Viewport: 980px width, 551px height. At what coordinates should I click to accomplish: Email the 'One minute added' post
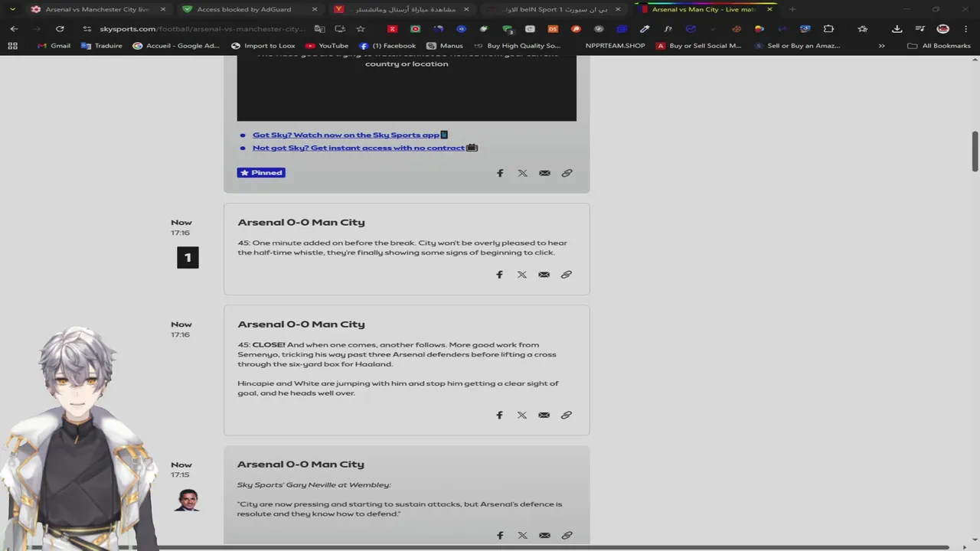[544, 274]
